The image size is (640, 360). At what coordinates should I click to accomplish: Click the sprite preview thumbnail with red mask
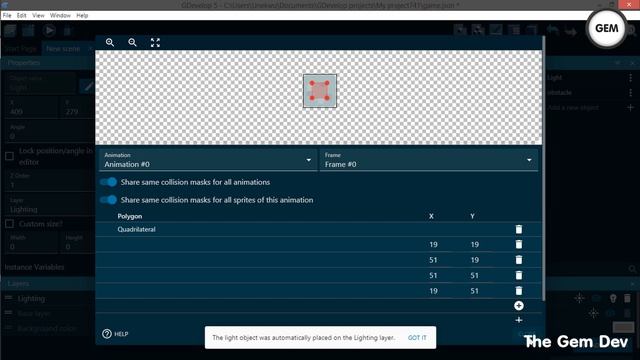320,91
